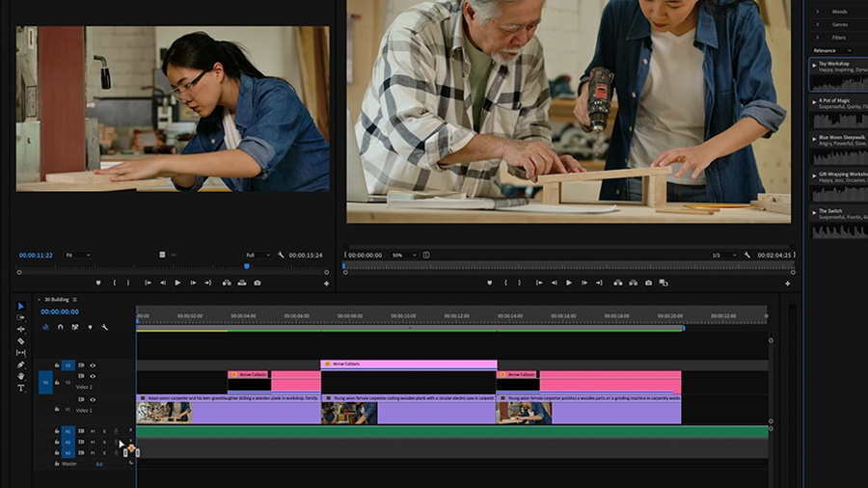Select the Razor tool in the toolbar
Screen dimensions: 868x488
click(21, 340)
